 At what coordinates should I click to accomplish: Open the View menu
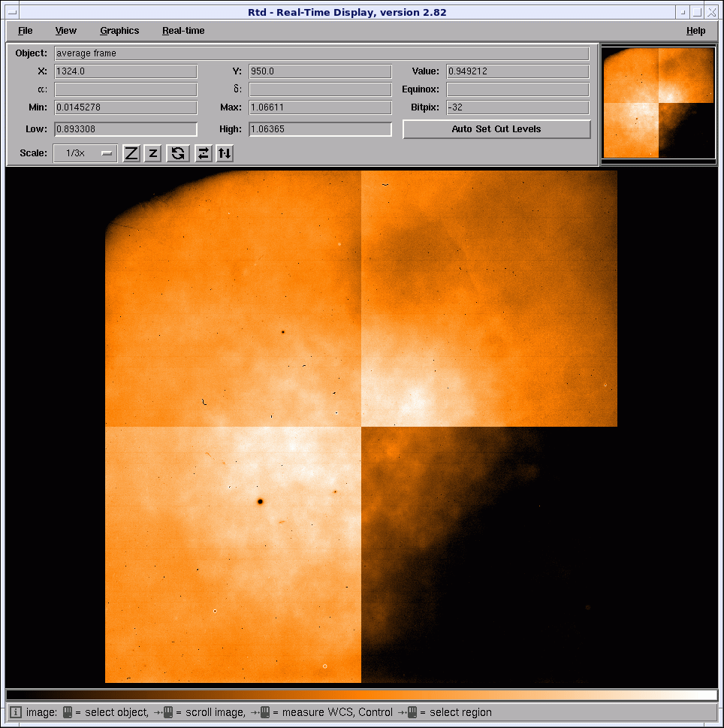coord(65,31)
